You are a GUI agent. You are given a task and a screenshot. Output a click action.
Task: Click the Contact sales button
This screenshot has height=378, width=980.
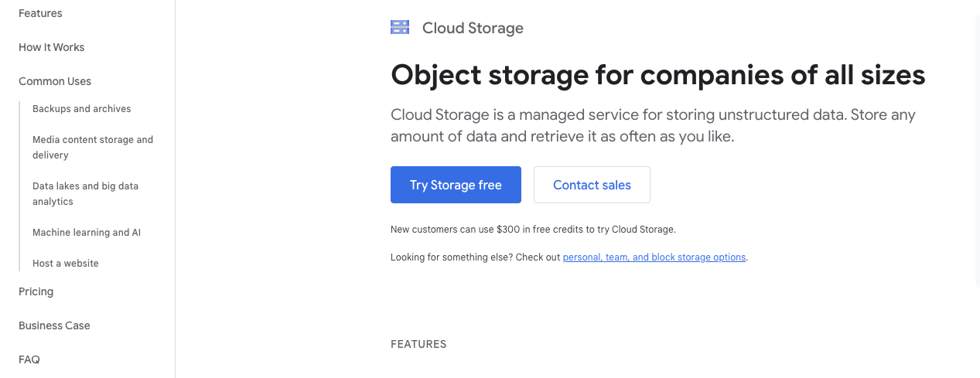click(592, 185)
